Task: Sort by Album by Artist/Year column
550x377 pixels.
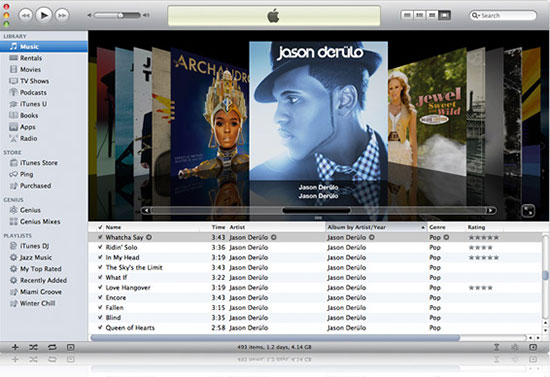Action: pyautogui.click(x=376, y=227)
